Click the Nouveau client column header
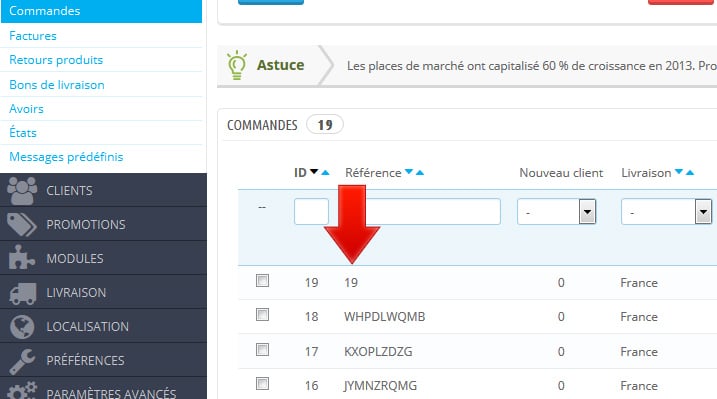Screen dimensions: 717x399 pyautogui.click(x=561, y=173)
